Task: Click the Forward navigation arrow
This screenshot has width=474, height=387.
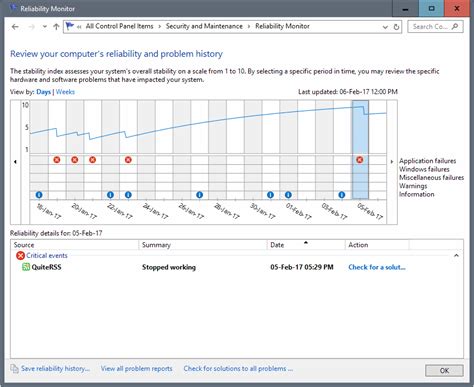Action: click(x=31, y=27)
